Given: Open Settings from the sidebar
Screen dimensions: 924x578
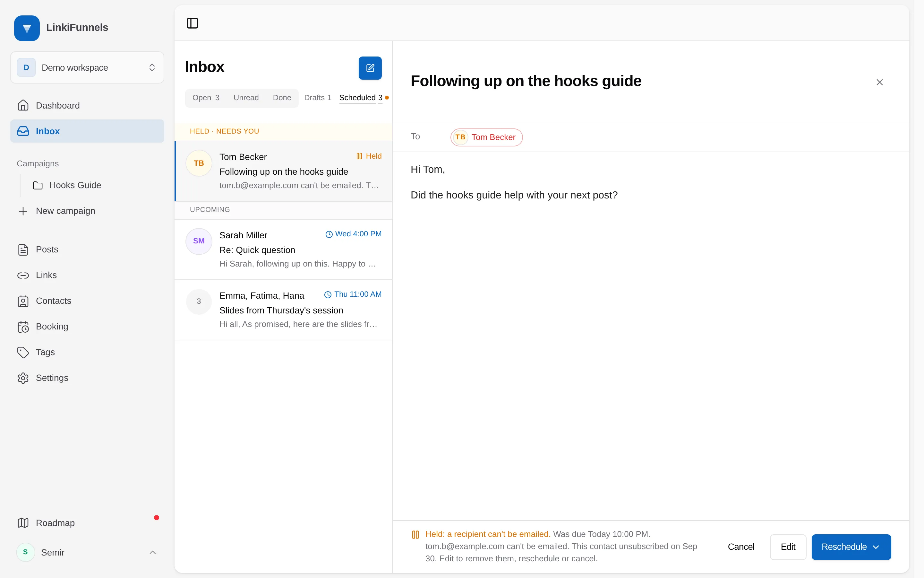Looking at the screenshot, I should coord(87,378).
